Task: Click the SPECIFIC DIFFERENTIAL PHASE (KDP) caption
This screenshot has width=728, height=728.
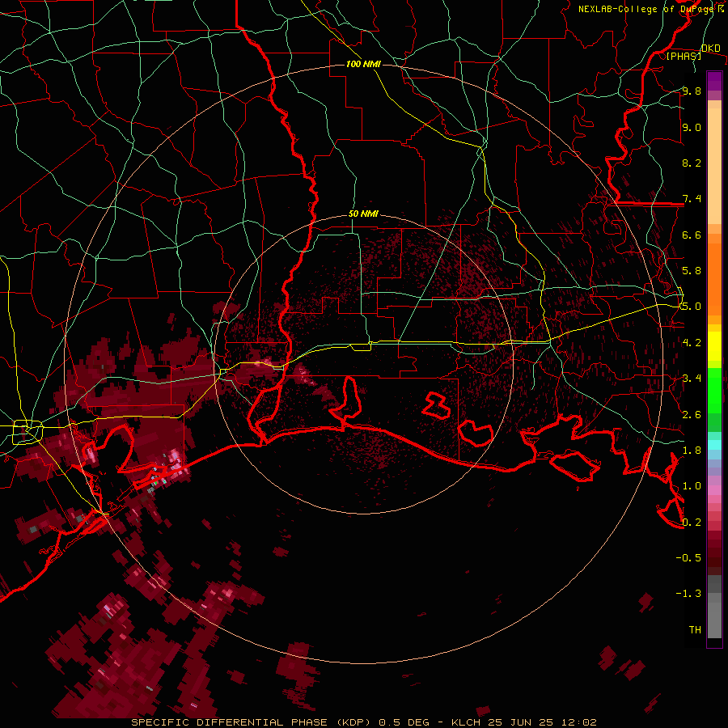Action: (252, 722)
